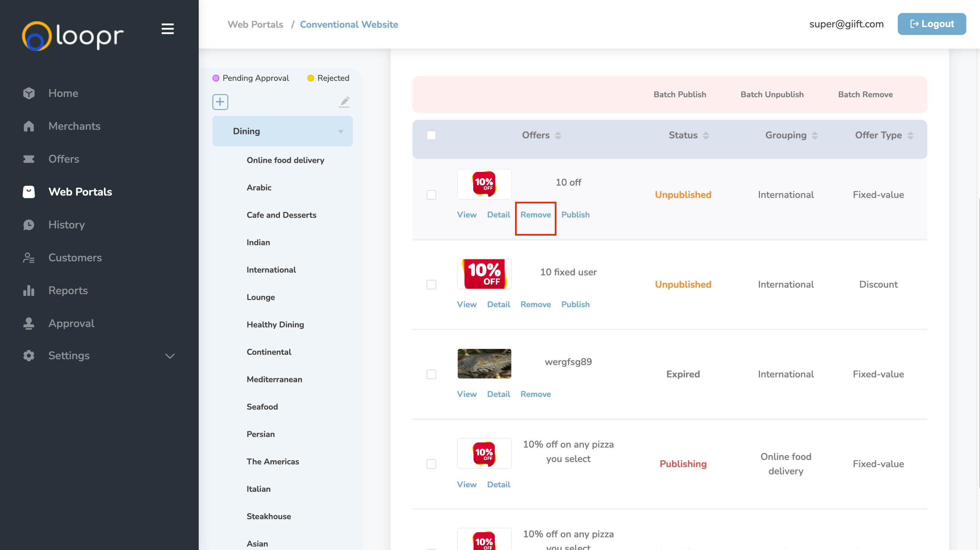This screenshot has width=980, height=550.
Task: Click Conventional Website breadcrumb link
Action: 349,24
